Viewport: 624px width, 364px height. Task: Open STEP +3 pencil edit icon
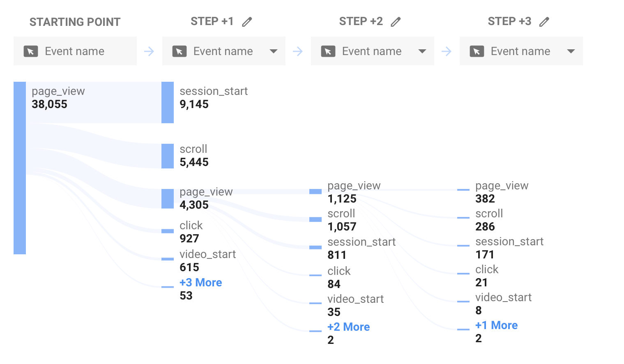click(x=544, y=22)
